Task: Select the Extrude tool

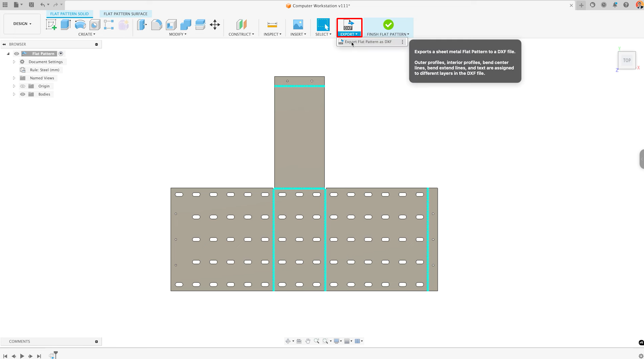Action: (66, 25)
